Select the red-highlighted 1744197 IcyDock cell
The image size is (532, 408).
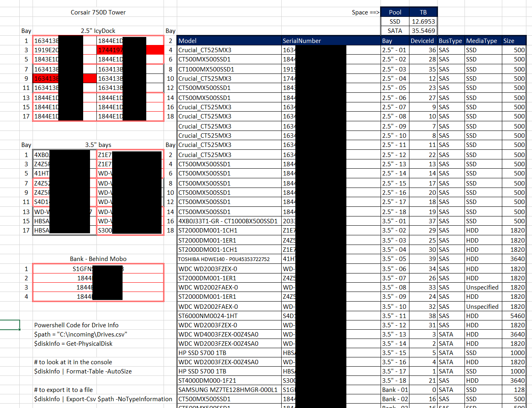pos(130,50)
